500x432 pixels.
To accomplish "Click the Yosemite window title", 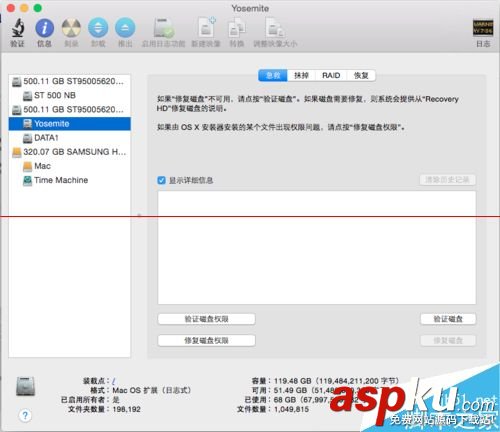I will point(250,8).
